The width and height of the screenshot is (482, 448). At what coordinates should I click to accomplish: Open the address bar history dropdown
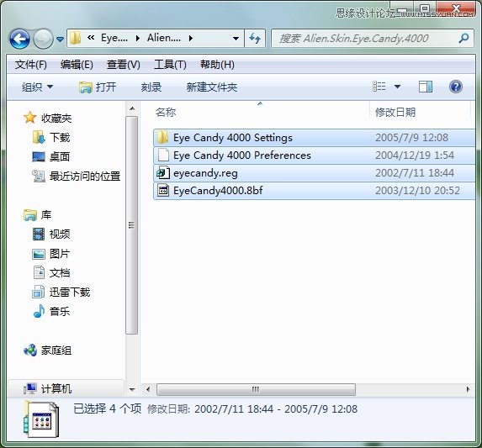236,39
